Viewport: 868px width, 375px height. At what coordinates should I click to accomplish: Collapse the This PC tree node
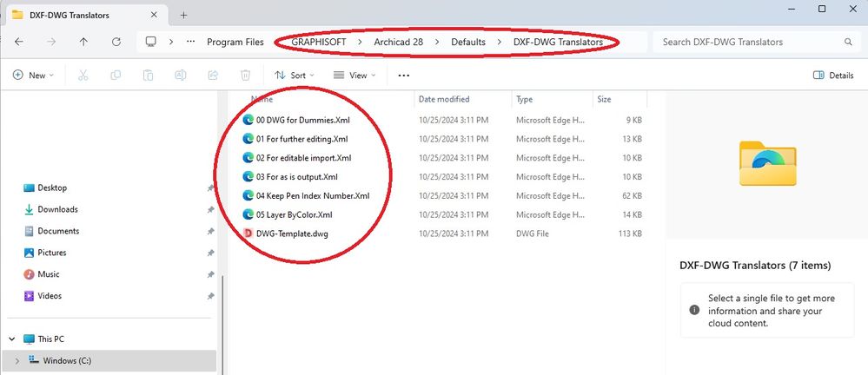(x=12, y=339)
